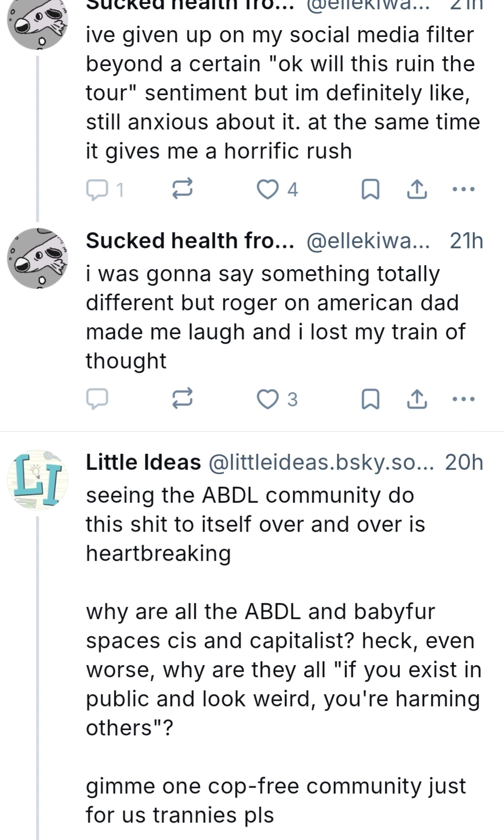This screenshot has height=840, width=504.
Task: Repost the social media filter post
Action: (183, 190)
